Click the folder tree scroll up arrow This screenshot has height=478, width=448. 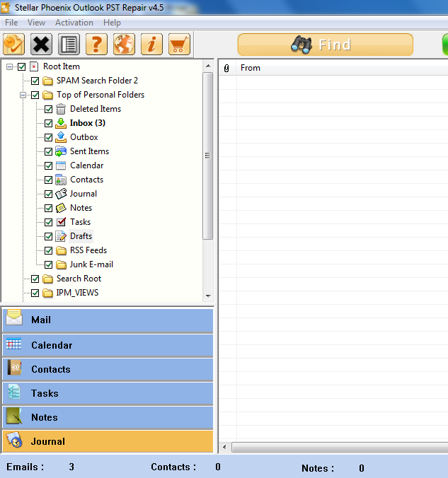click(x=208, y=66)
